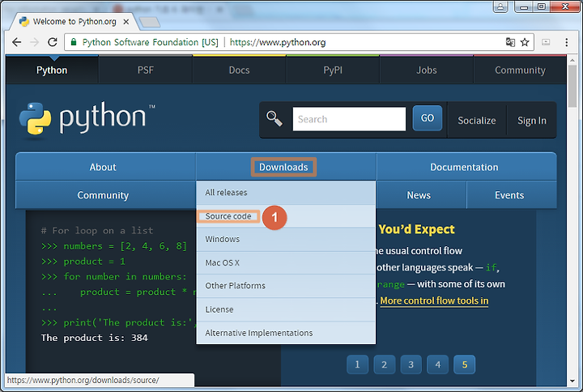Click the GO search button
Viewport: 583px width, 392px height.
428,118
